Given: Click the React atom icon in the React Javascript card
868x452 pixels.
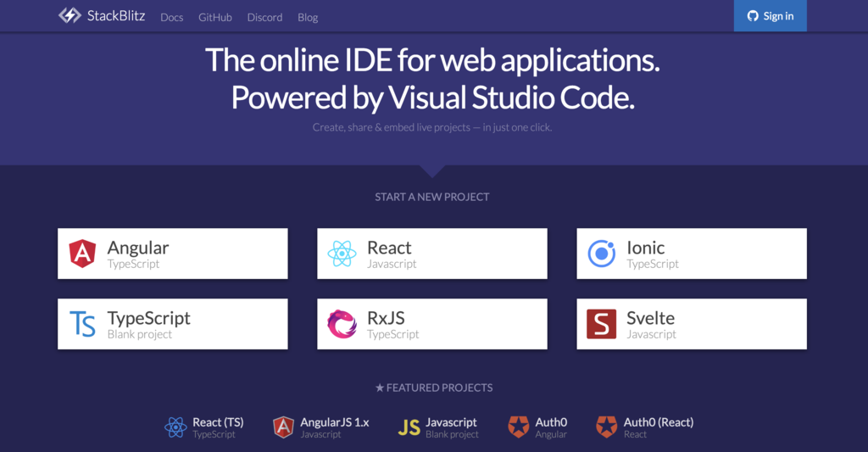Looking at the screenshot, I should click(342, 254).
